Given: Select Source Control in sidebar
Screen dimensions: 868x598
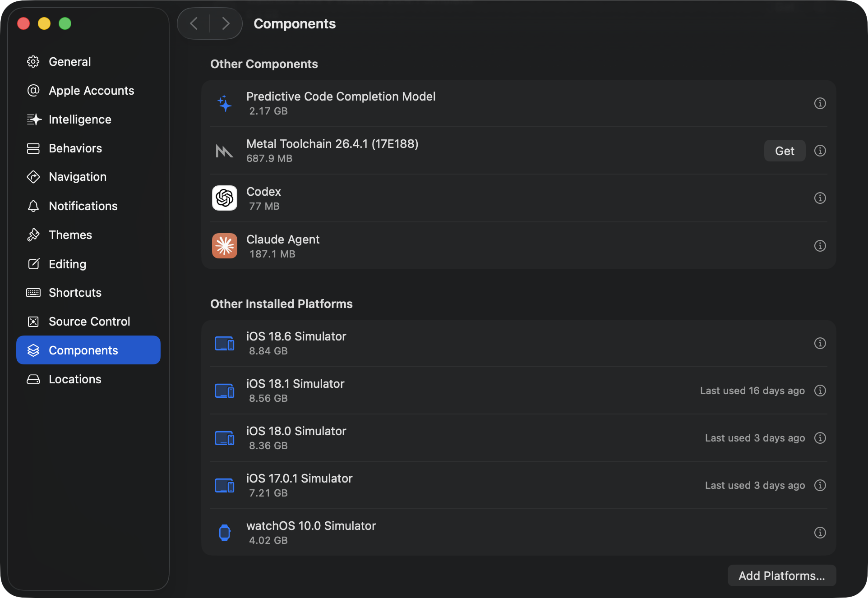Looking at the screenshot, I should 88,322.
